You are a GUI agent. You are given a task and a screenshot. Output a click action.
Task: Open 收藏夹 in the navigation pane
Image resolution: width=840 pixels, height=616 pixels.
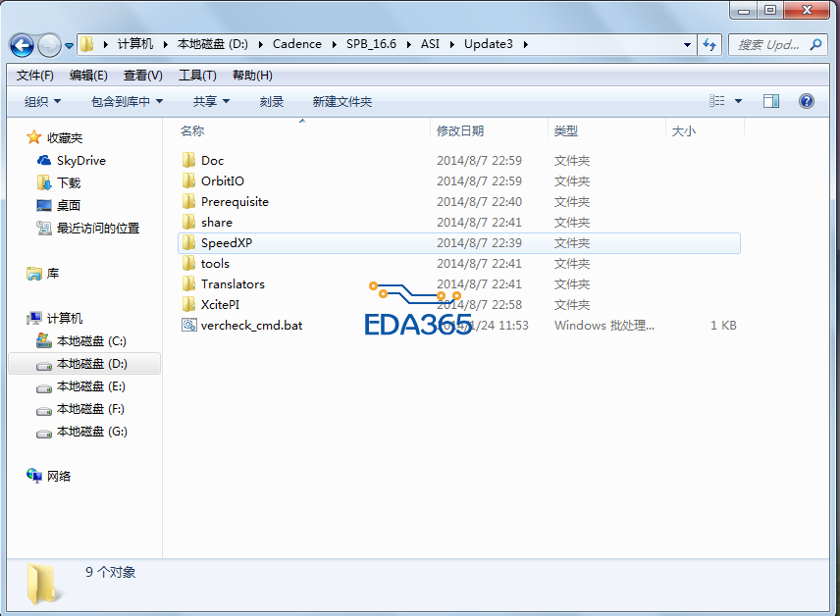[65, 138]
